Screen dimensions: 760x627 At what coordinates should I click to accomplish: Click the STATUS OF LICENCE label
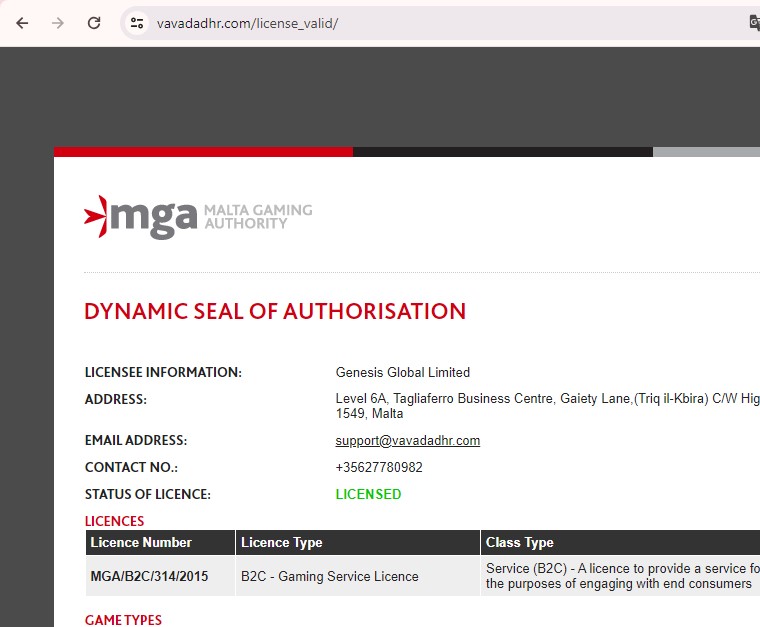click(148, 494)
